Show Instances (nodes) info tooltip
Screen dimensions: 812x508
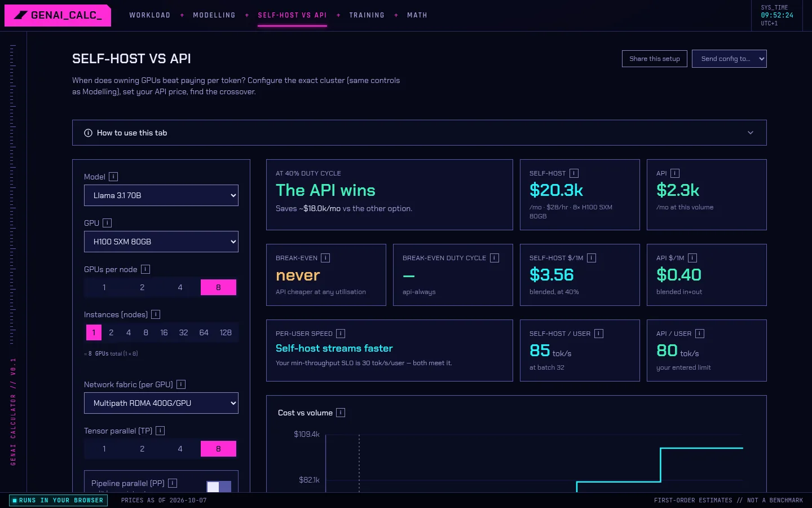pos(156,314)
